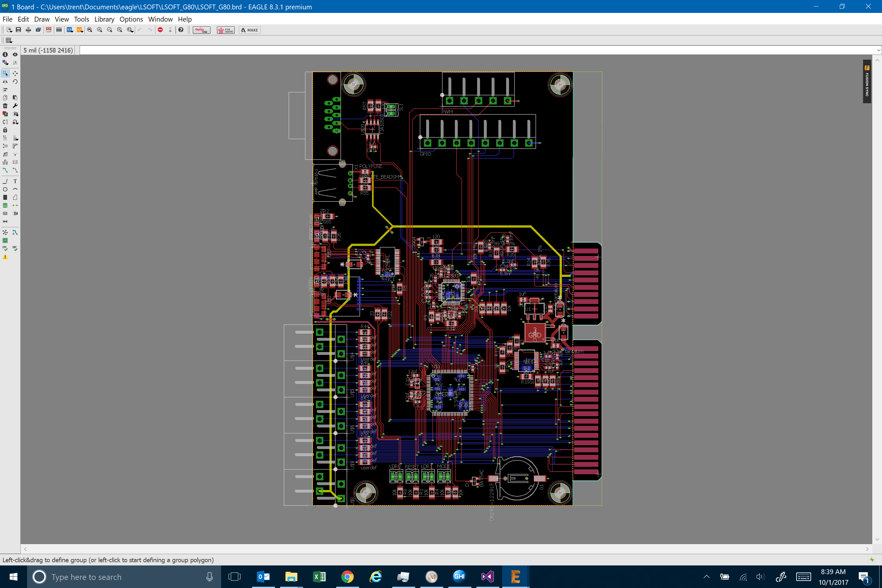This screenshot has height=588, width=882.
Task: Open the View menu
Action: tap(62, 19)
